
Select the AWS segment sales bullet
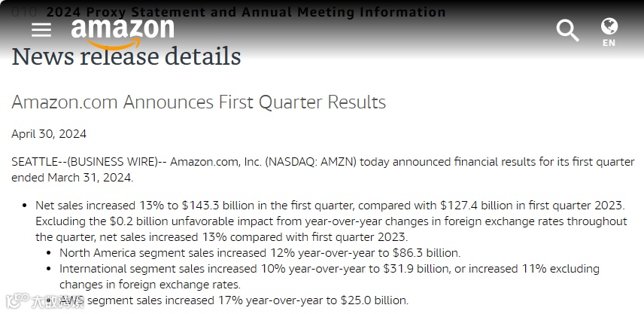[234, 300]
